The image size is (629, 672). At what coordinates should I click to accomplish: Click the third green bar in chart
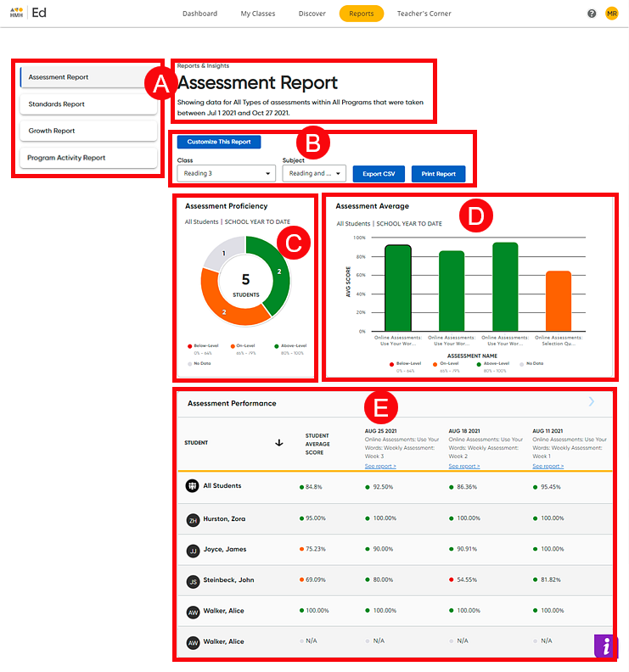tap(505, 287)
